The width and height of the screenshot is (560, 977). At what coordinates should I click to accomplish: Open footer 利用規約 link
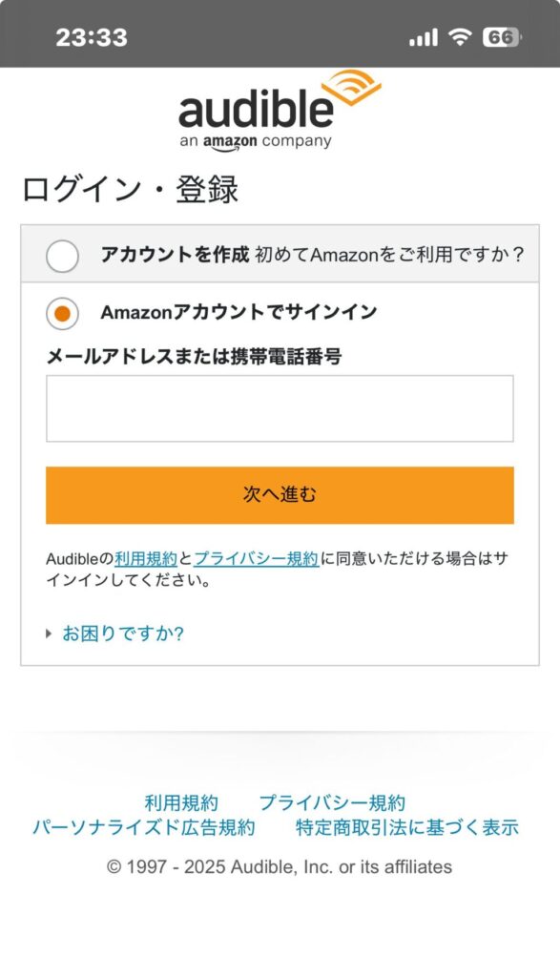pos(181,802)
